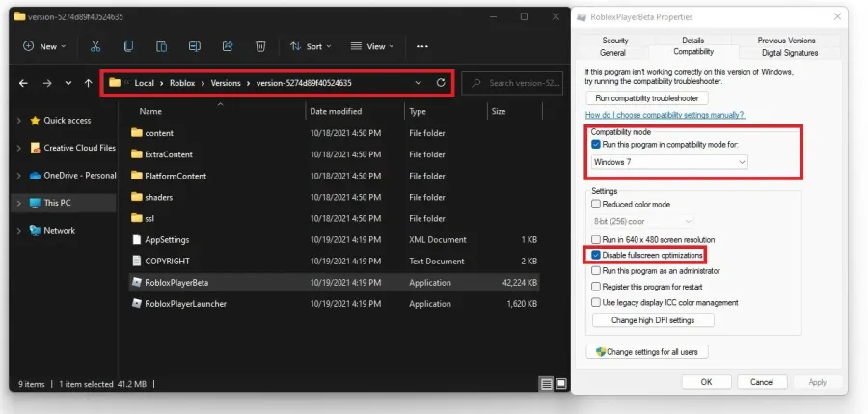The image size is (868, 414).
Task: Expand the Sort dropdown menu
Action: point(312,46)
